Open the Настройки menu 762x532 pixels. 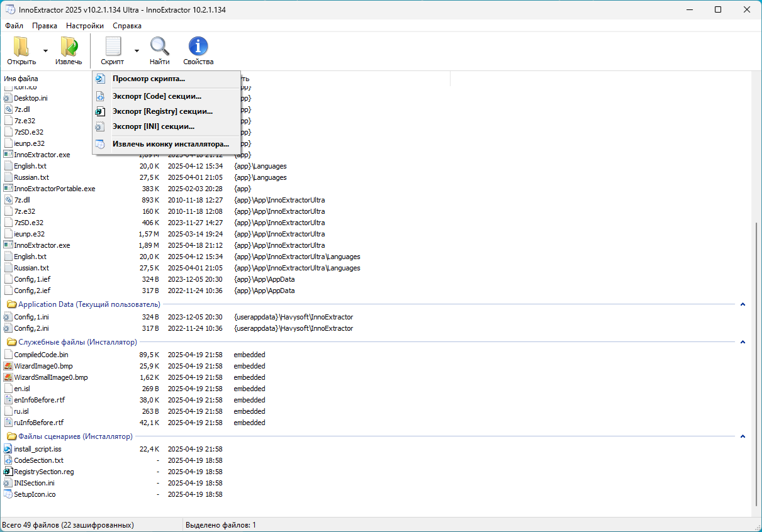tap(85, 26)
